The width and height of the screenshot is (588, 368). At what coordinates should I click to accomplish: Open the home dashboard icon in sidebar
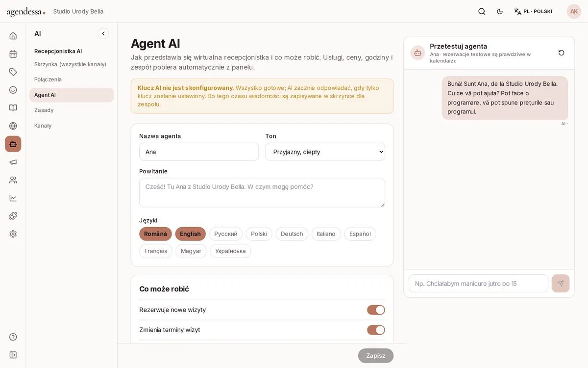click(x=13, y=36)
